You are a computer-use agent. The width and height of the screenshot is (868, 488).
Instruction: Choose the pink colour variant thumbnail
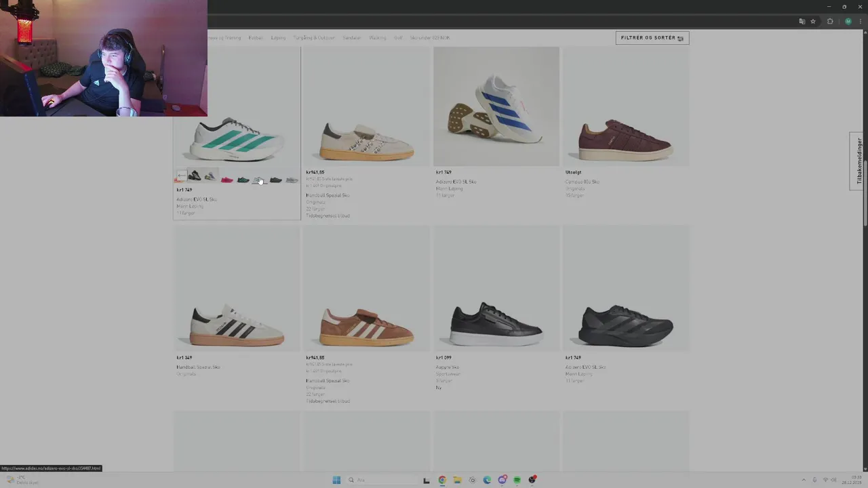tap(226, 180)
